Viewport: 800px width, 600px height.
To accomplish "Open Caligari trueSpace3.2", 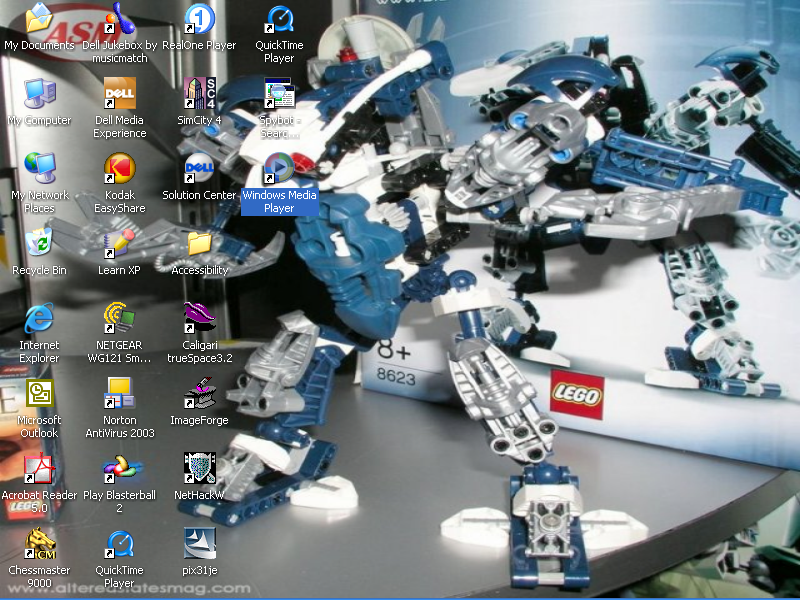I will point(200,322).
